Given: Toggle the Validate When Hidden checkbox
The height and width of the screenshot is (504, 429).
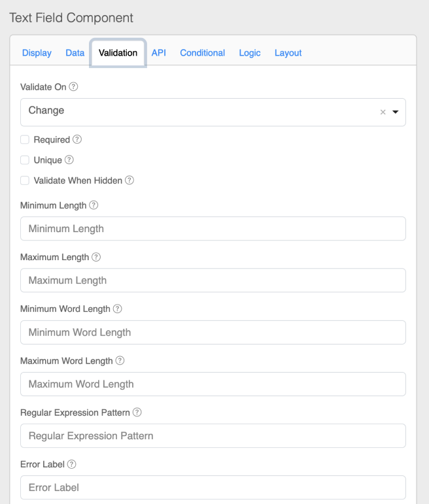Looking at the screenshot, I should click(25, 180).
